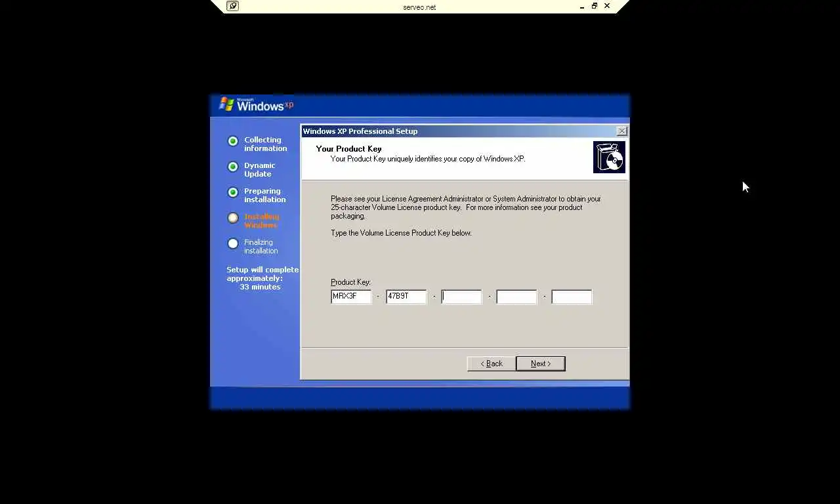The width and height of the screenshot is (840, 504).
Task: Click the pin icon on serveo.net bar
Action: coord(232,6)
